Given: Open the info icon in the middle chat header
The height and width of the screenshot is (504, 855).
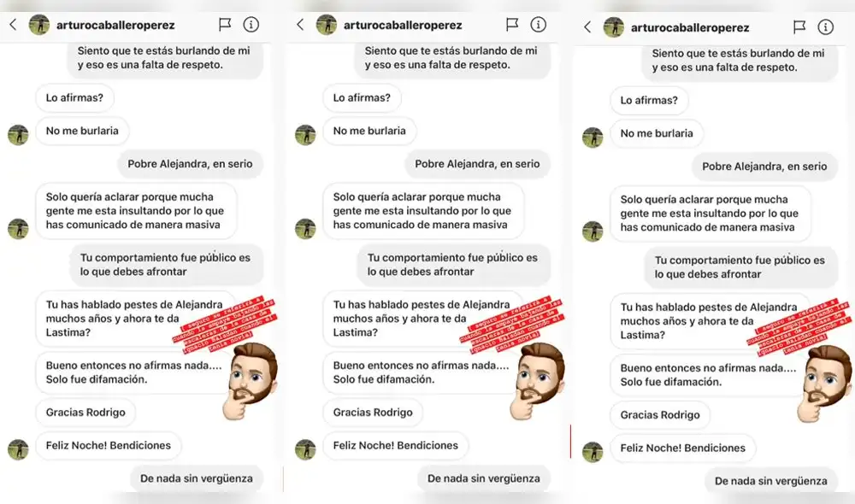Looking at the screenshot, I should (x=538, y=25).
